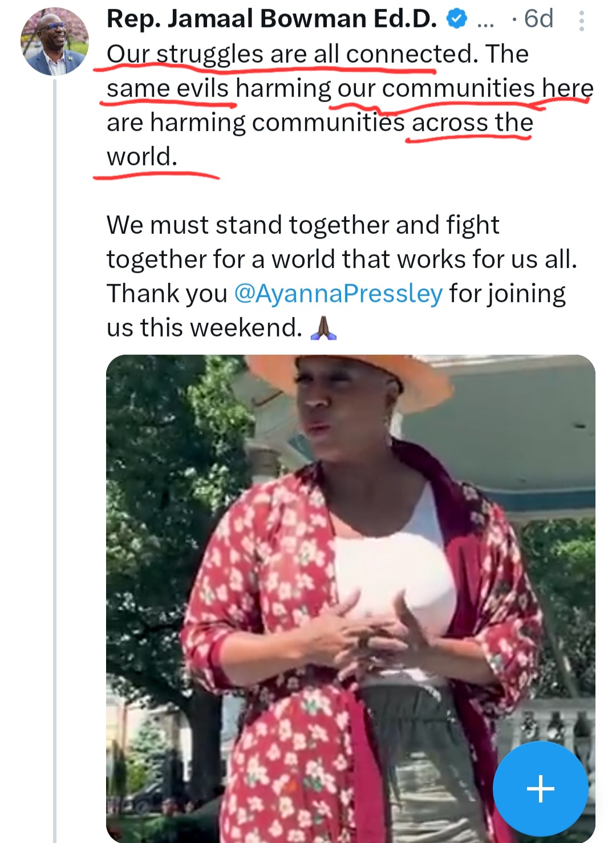Tap the words "for joining" after the mention
Screen dimensions: 616x843
click(507, 294)
